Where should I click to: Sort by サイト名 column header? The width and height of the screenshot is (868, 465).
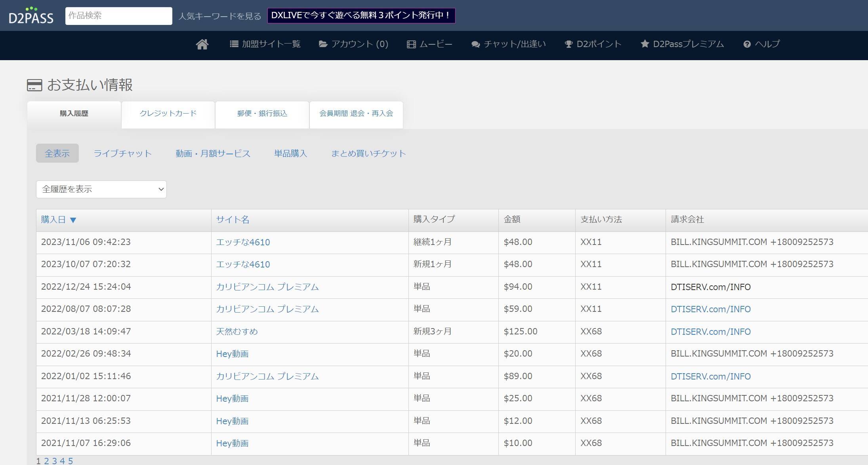tap(233, 220)
